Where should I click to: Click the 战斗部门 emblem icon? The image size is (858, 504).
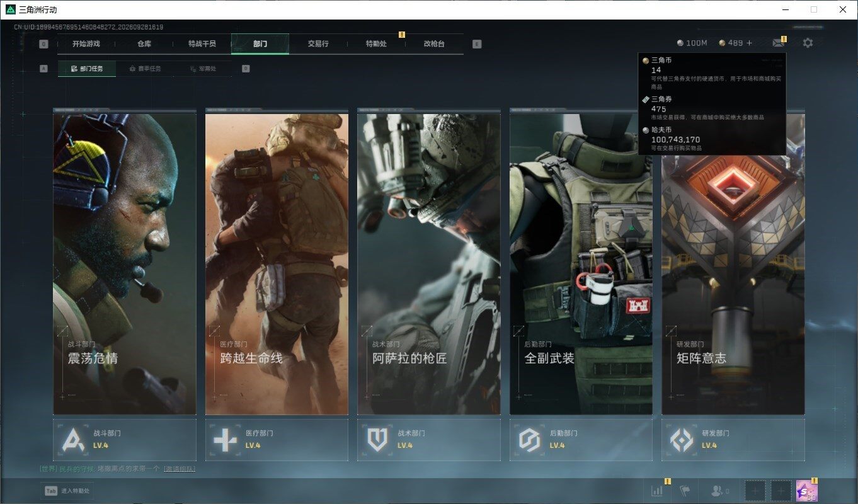click(73, 440)
